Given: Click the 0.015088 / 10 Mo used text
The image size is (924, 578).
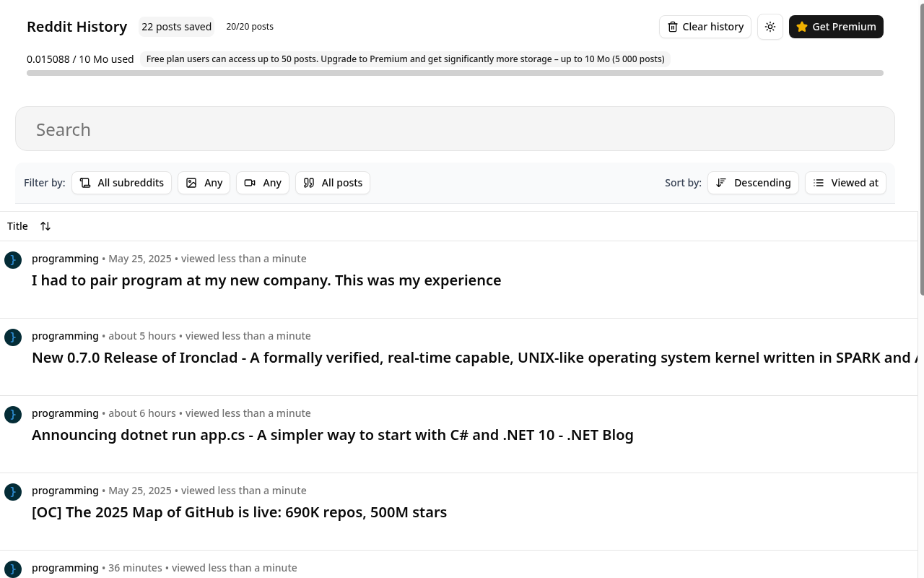Looking at the screenshot, I should pos(80,59).
